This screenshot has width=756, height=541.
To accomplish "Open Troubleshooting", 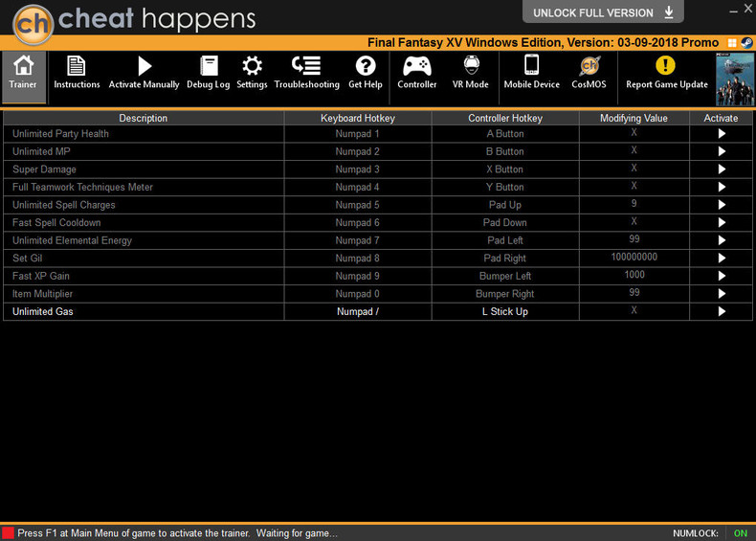I will point(306,73).
